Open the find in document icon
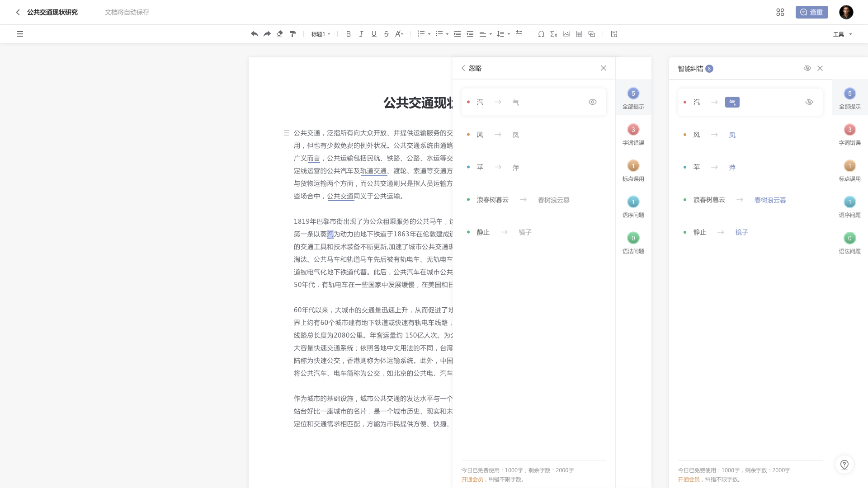This screenshot has height=488, width=868. click(614, 34)
